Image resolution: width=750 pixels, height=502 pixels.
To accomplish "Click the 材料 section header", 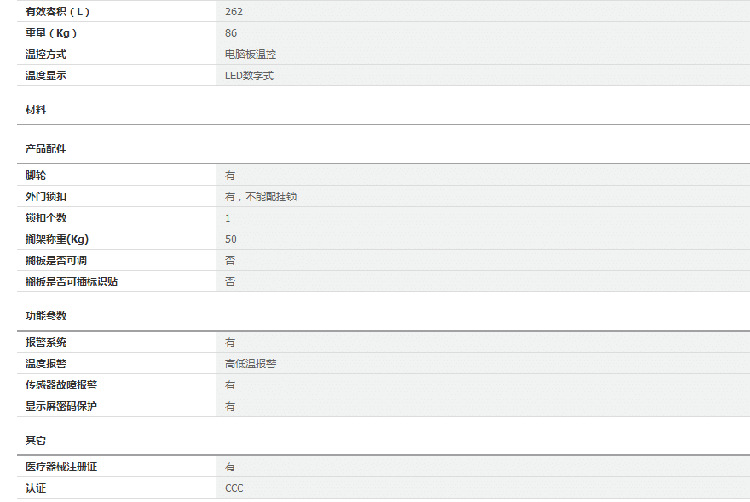I will tap(36, 109).
